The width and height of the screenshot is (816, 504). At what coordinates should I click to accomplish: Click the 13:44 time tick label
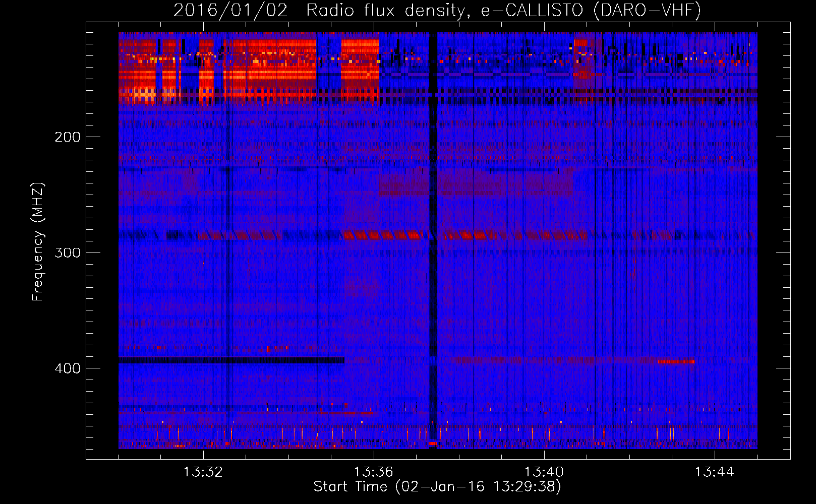click(x=714, y=472)
